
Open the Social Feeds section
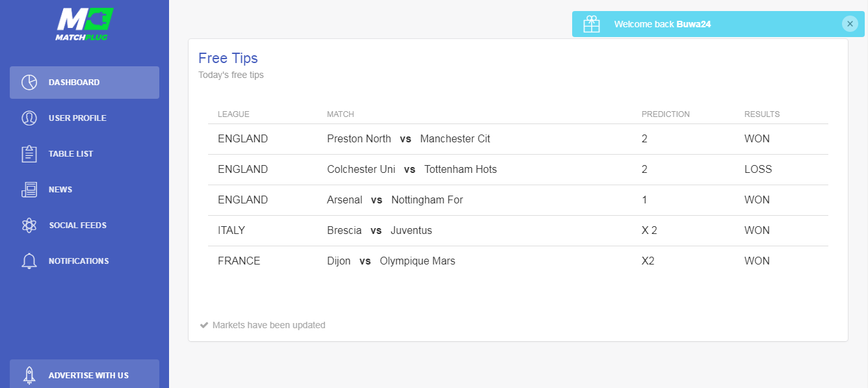click(x=85, y=226)
